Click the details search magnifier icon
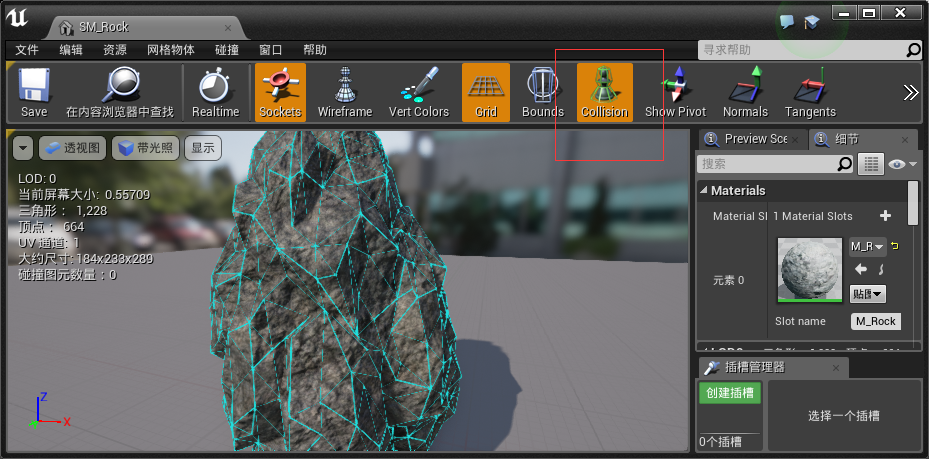Image resolution: width=929 pixels, height=459 pixels. 845,164
